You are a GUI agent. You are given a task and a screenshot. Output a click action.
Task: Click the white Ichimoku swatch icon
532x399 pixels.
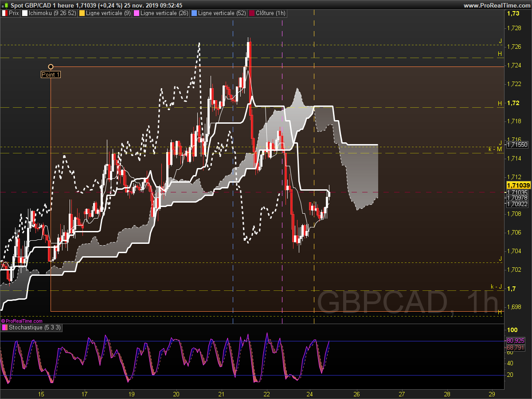click(25, 13)
